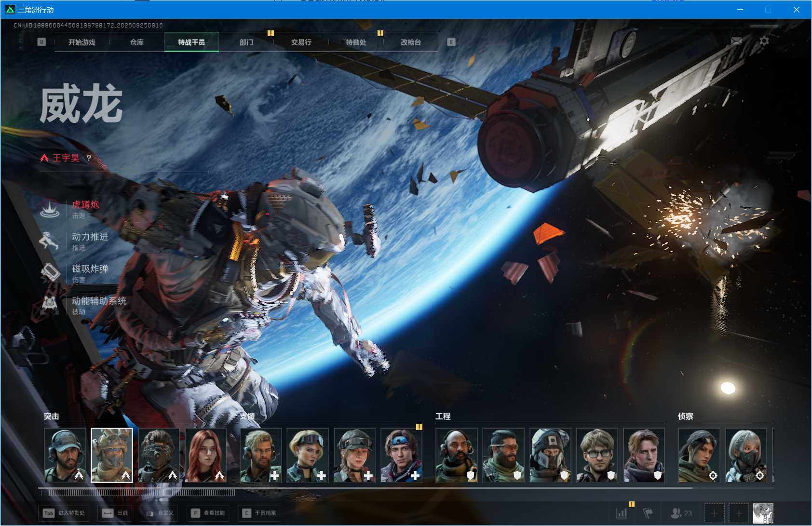Open the 部门 tab
The height and width of the screenshot is (526, 812).
[x=246, y=42]
